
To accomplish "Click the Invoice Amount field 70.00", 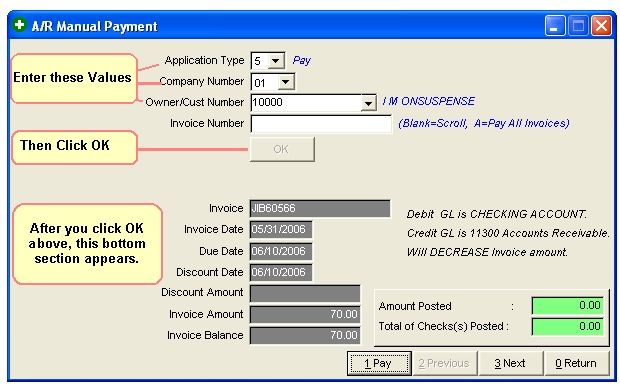I will point(305,314).
